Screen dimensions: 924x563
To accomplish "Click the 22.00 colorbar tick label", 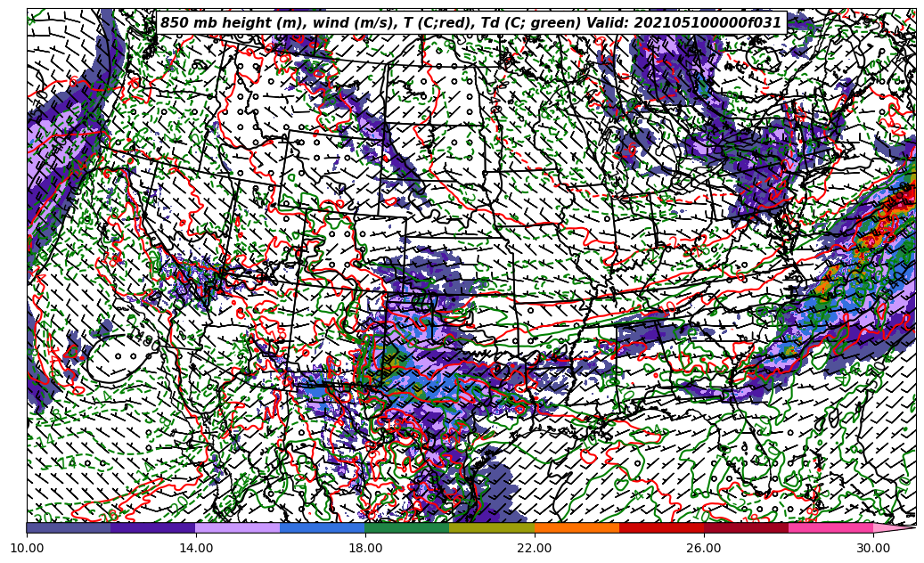I will click(535, 549).
